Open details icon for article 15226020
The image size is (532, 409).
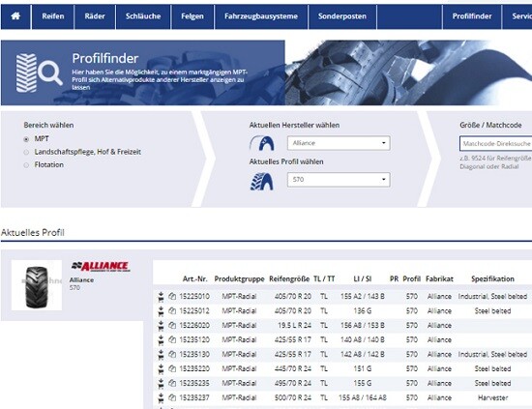172,325
